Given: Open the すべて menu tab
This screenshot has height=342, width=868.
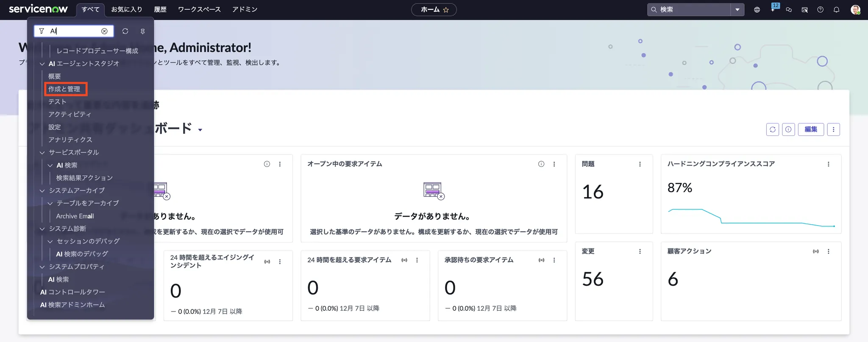Looking at the screenshot, I should pyautogui.click(x=91, y=9).
